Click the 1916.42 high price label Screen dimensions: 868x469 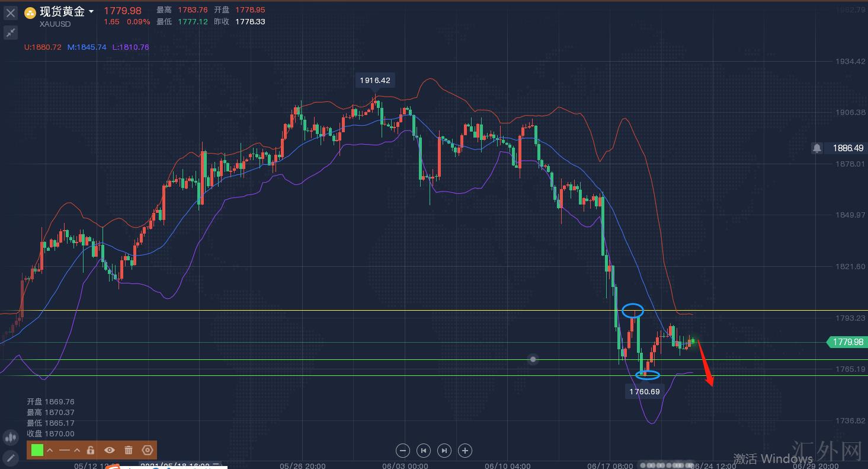click(375, 80)
